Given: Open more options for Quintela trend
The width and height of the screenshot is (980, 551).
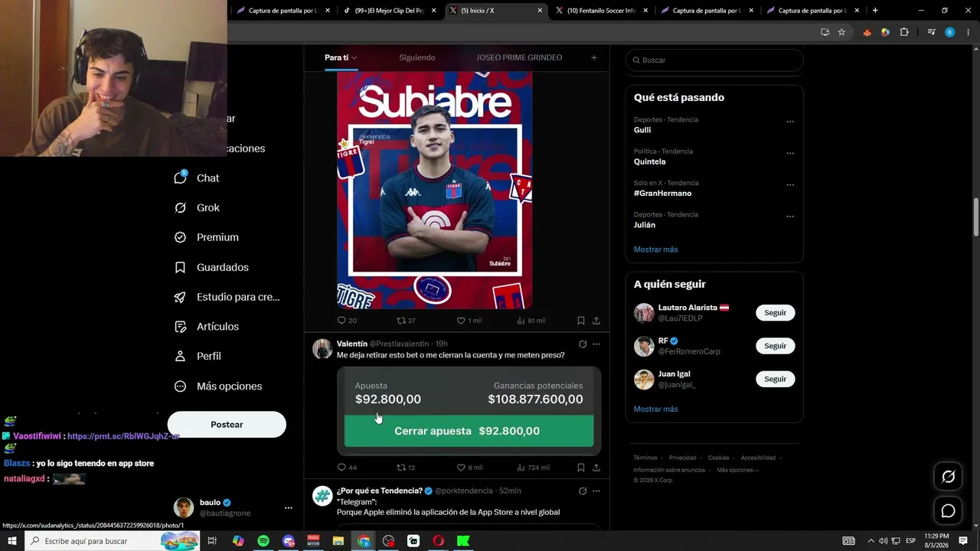Looking at the screenshot, I should click(x=790, y=153).
